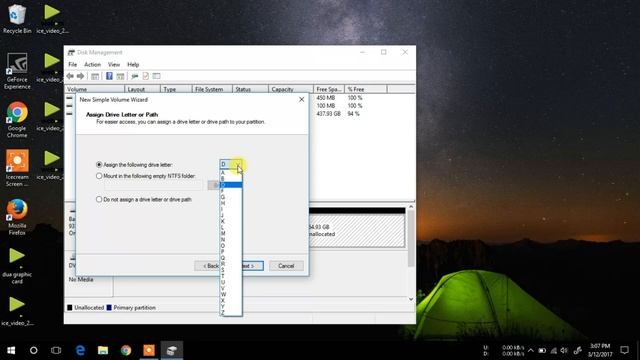Sort by the File System column header
The width and height of the screenshot is (640, 360).
[x=212, y=89]
